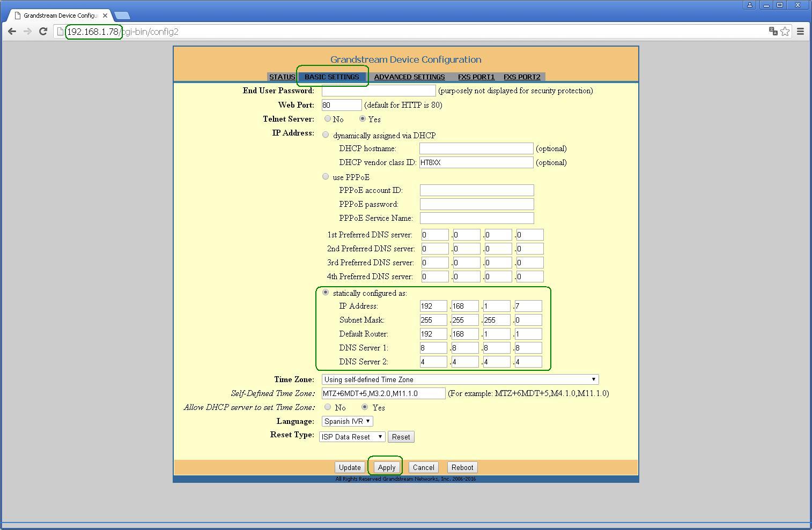Select Telnet Server No option
This screenshot has width=812, height=530.
pyautogui.click(x=328, y=119)
